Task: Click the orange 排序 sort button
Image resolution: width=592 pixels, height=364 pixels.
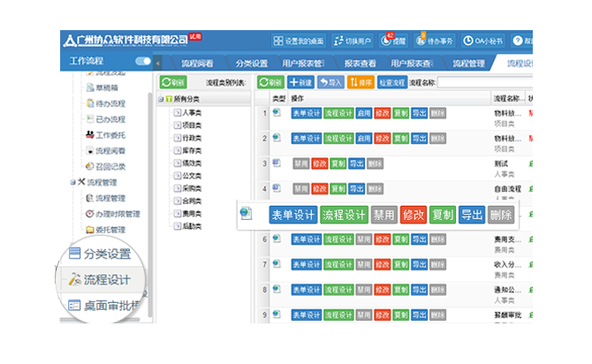Action: [x=360, y=82]
